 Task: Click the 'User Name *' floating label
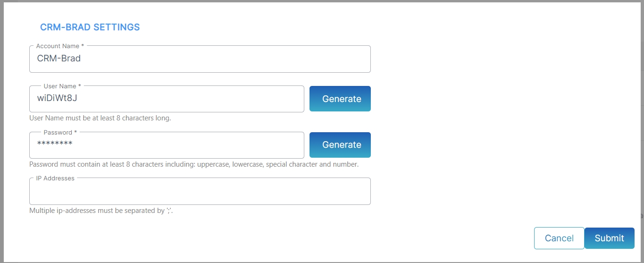click(62, 86)
